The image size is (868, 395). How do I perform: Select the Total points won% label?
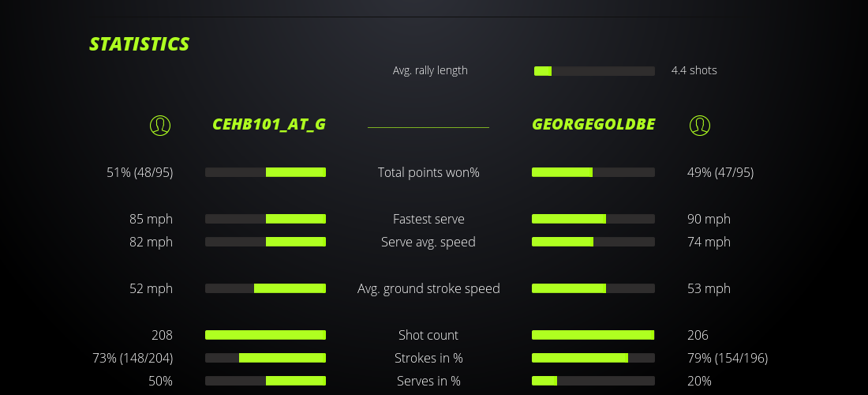428,172
